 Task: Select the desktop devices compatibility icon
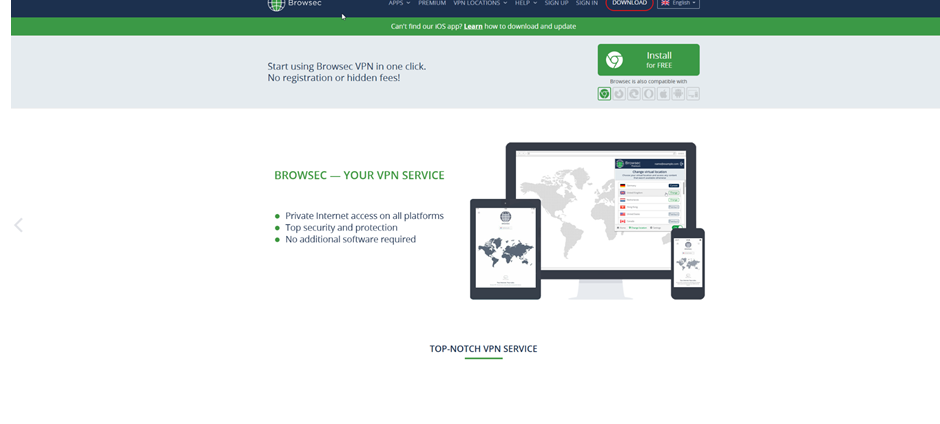click(693, 94)
